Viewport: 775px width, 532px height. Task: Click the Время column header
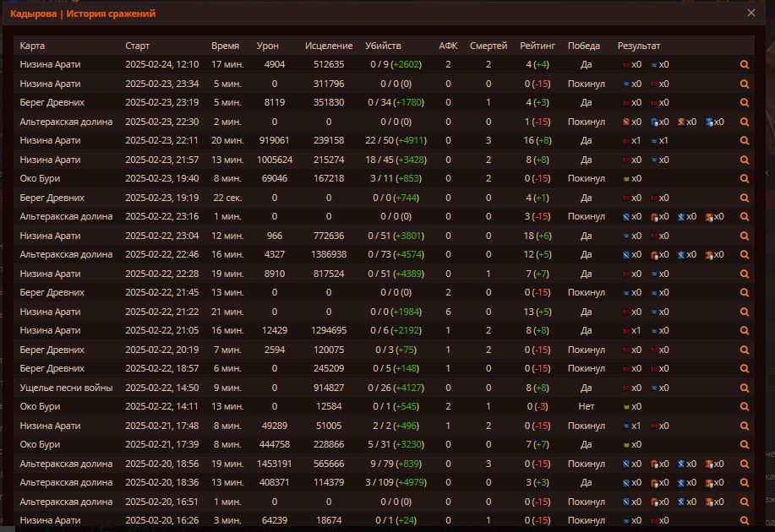(225, 46)
